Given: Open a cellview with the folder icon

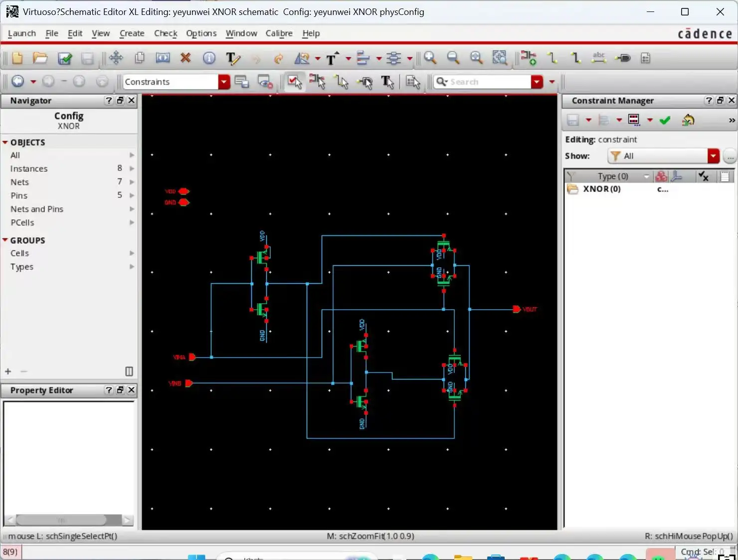Looking at the screenshot, I should click(40, 58).
